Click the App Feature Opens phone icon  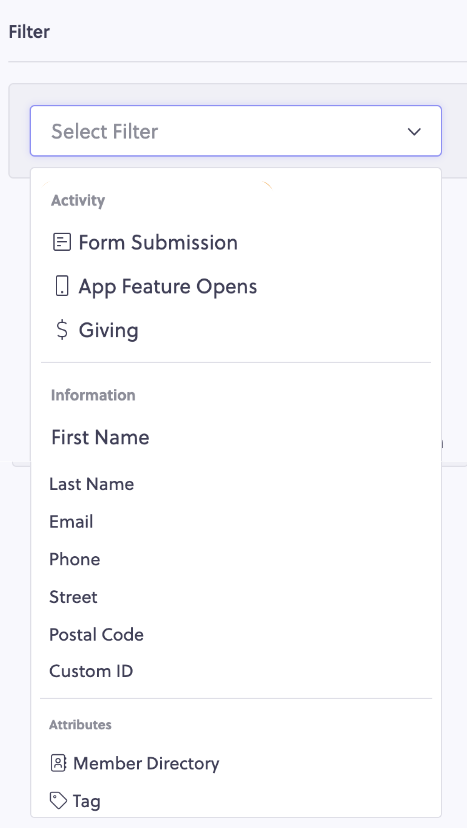pos(62,286)
